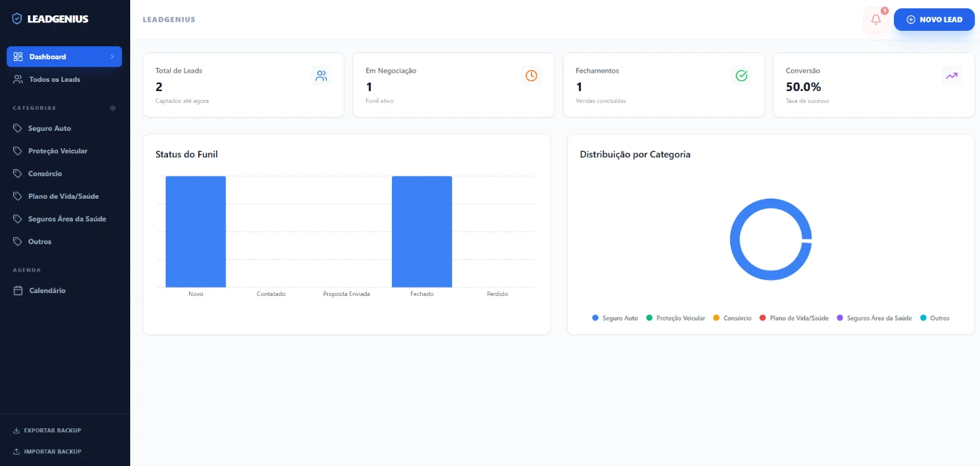Click the notification bell icon
This screenshot has height=466, width=980.
tap(876, 20)
